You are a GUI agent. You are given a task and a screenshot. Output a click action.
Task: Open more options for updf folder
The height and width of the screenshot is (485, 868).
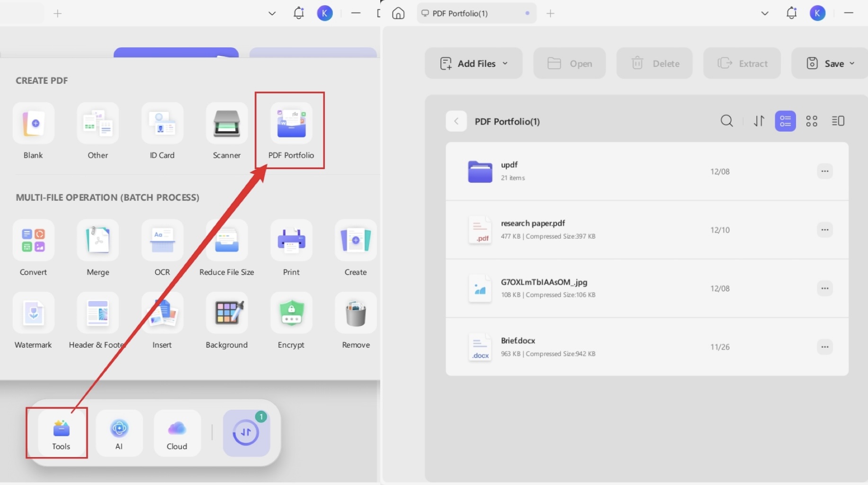pos(824,171)
